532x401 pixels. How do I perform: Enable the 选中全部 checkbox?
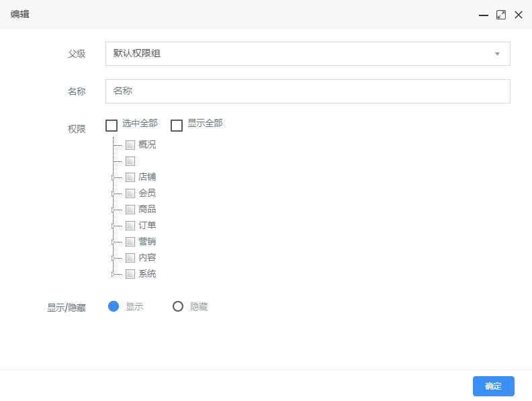click(112, 125)
